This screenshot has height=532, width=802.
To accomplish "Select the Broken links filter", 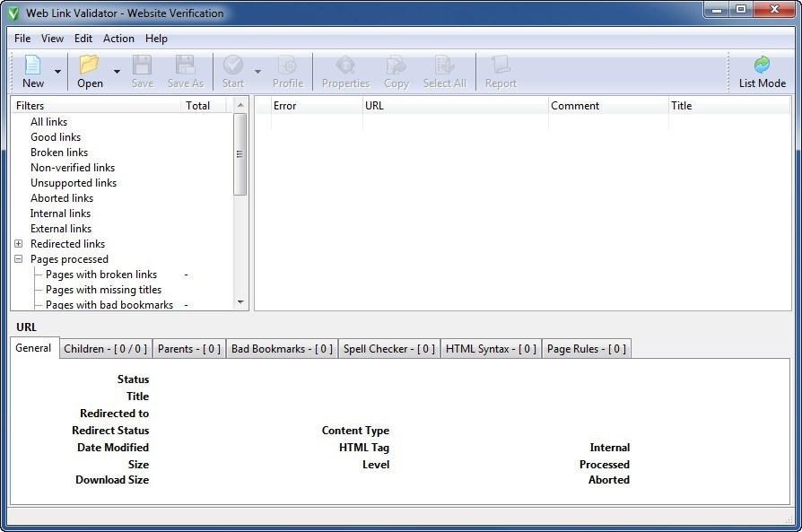I will (59, 153).
